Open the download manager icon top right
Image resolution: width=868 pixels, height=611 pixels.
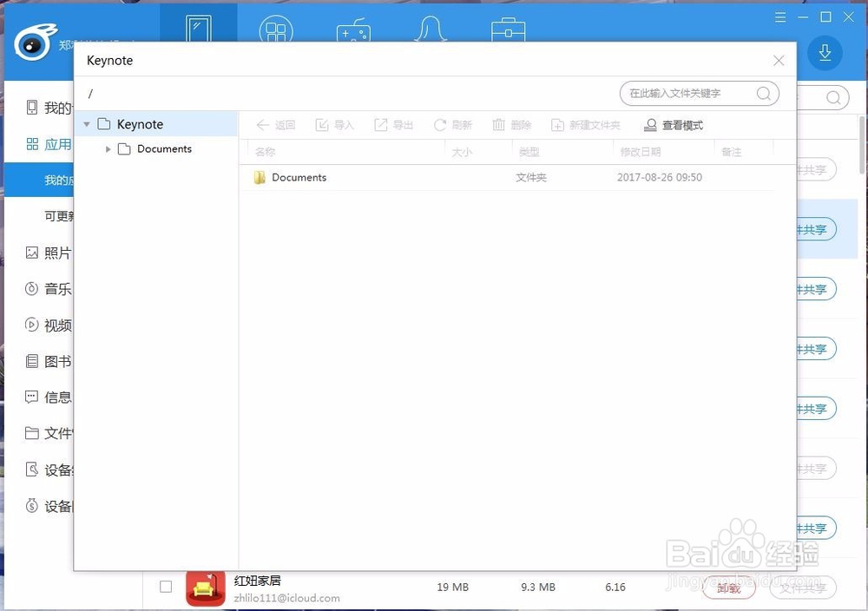point(824,52)
